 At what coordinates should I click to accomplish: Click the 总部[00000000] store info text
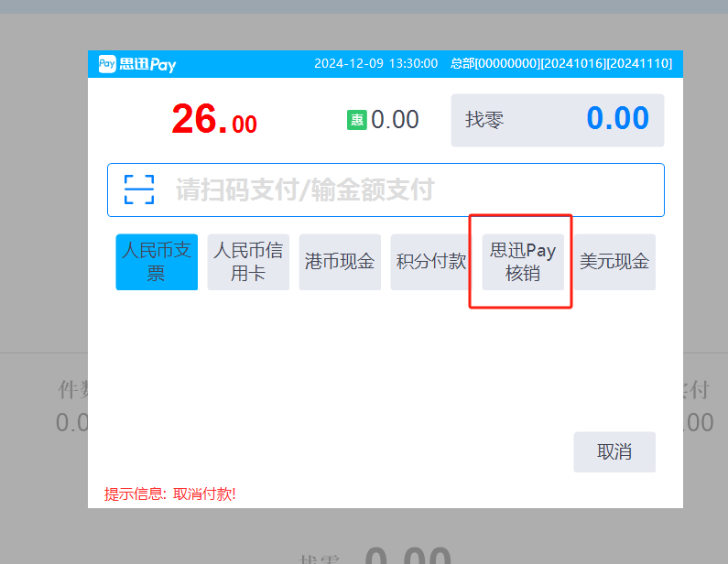(561, 63)
